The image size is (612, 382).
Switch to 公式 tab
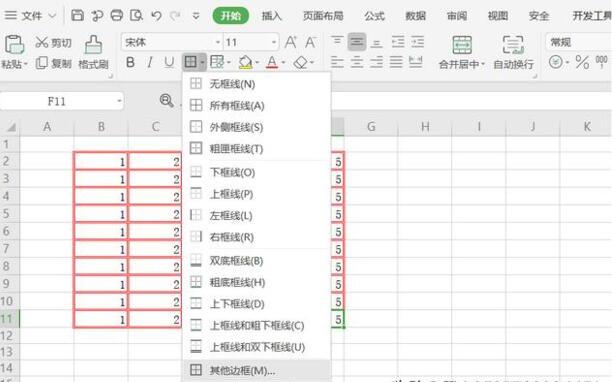[375, 16]
